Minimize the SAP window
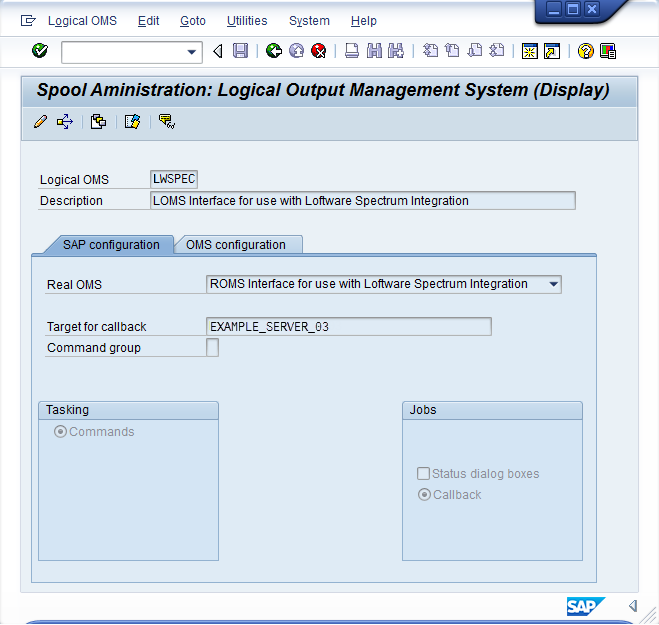This screenshot has height=625, width=659. (x=554, y=9)
